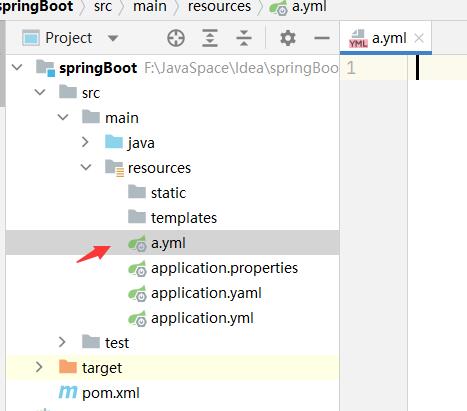Click the main folder icon

pos(91,117)
